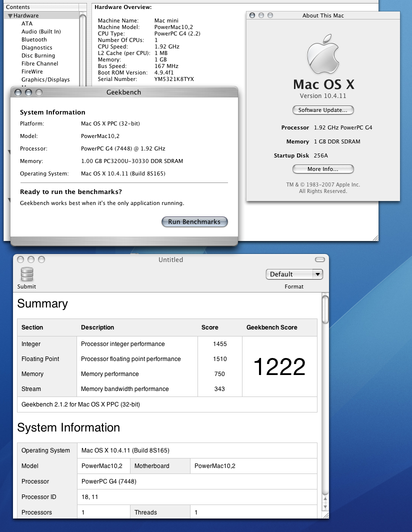412x532 pixels.
Task: Click the Summary heading
Action: click(x=42, y=303)
